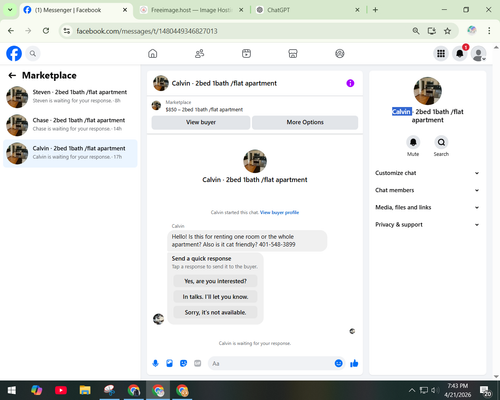Open the Groups icon in top navigation

point(340,53)
